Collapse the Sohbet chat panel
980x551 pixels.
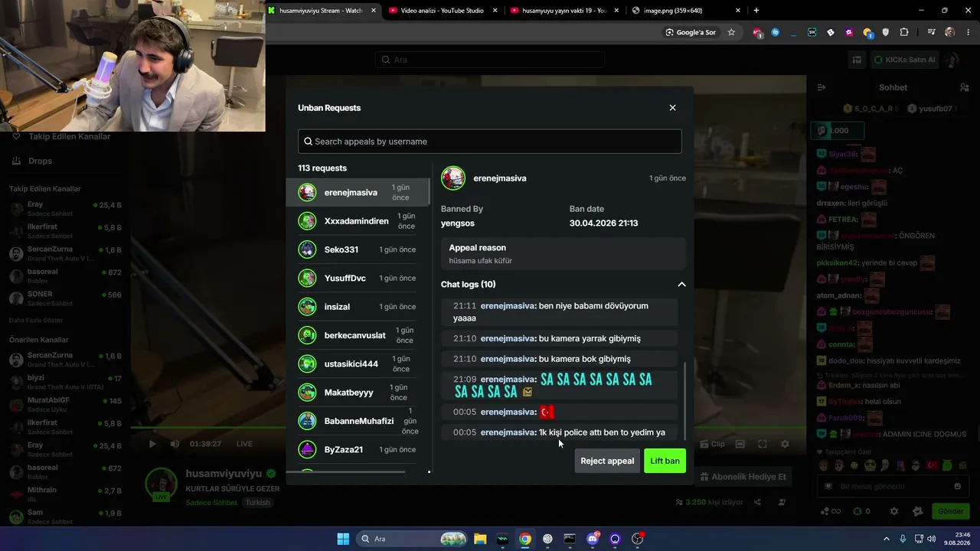tap(822, 88)
